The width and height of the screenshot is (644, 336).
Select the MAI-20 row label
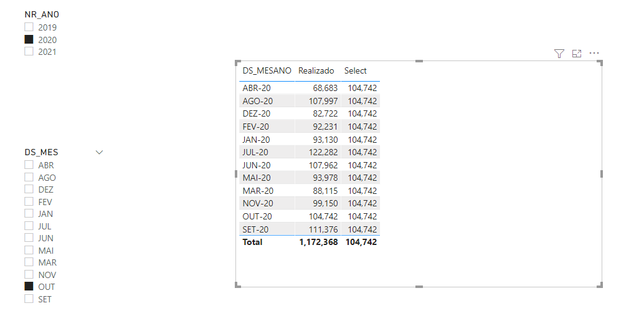point(256,178)
